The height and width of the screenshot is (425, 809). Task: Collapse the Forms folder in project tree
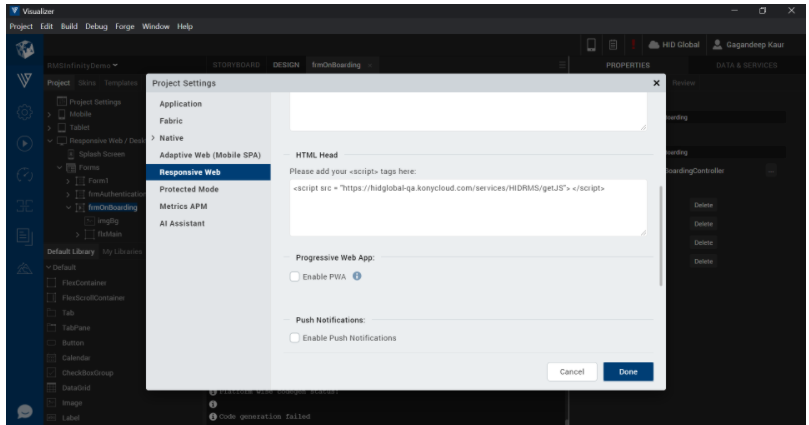pyautogui.click(x=59, y=168)
